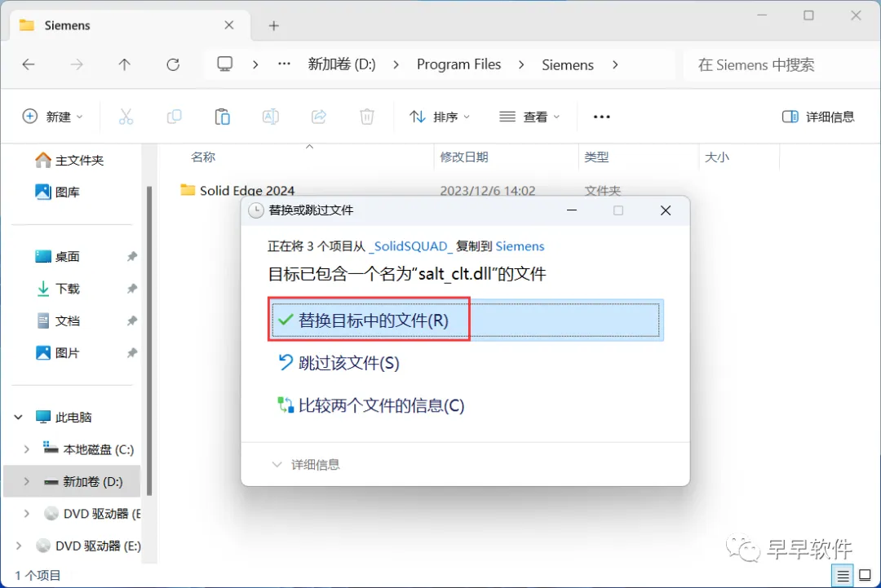The image size is (881, 588).
Task: Open 图片 in sidebar
Action: pos(57,352)
